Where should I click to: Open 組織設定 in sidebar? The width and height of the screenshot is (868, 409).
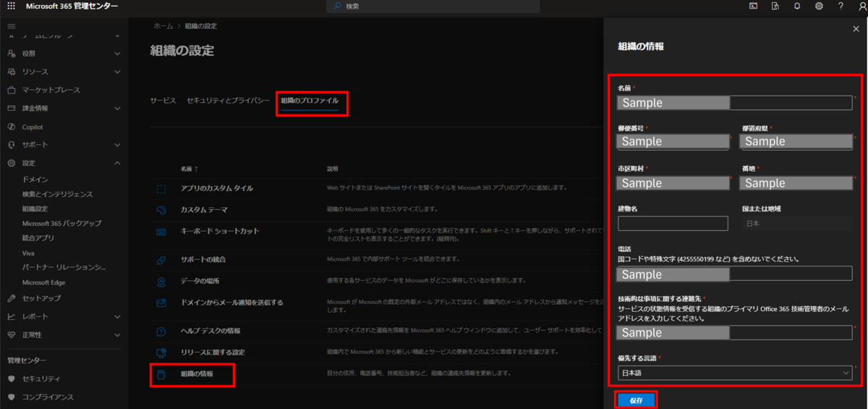tap(35, 208)
